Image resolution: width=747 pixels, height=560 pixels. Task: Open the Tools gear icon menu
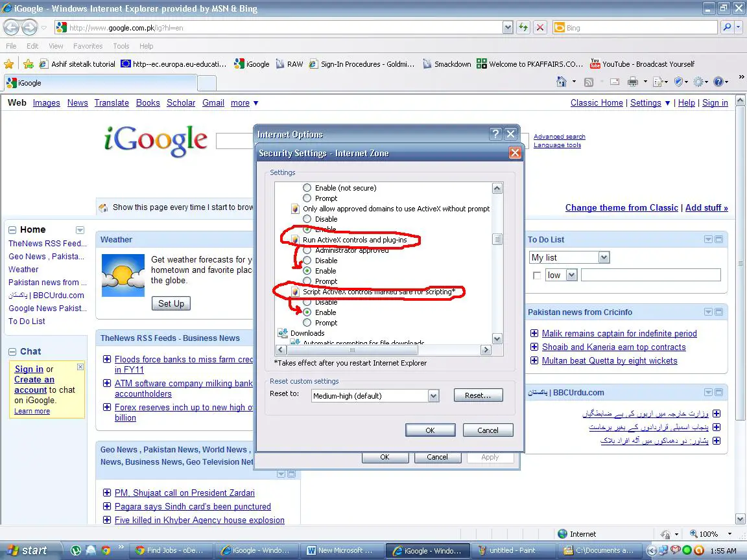(x=698, y=82)
